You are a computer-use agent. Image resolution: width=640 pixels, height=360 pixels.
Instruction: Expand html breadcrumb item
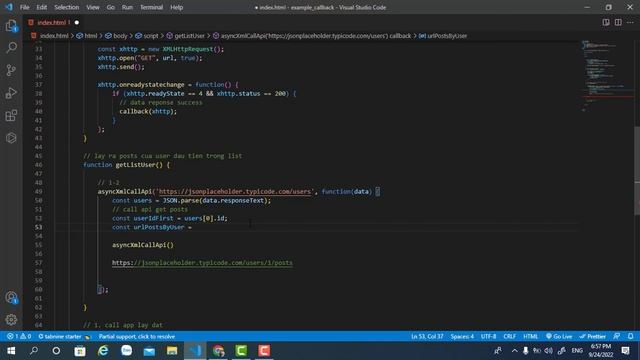coord(87,36)
